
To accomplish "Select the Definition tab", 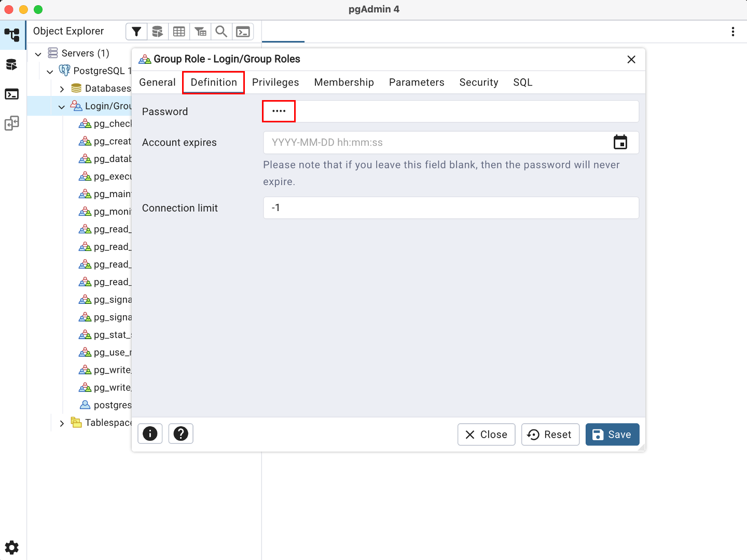I will (214, 82).
